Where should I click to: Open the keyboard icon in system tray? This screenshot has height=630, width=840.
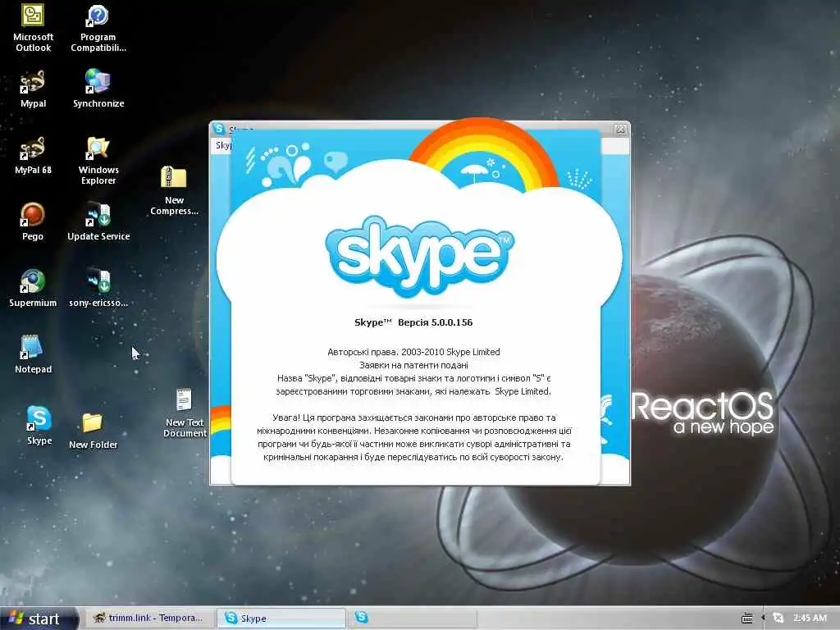(x=746, y=619)
